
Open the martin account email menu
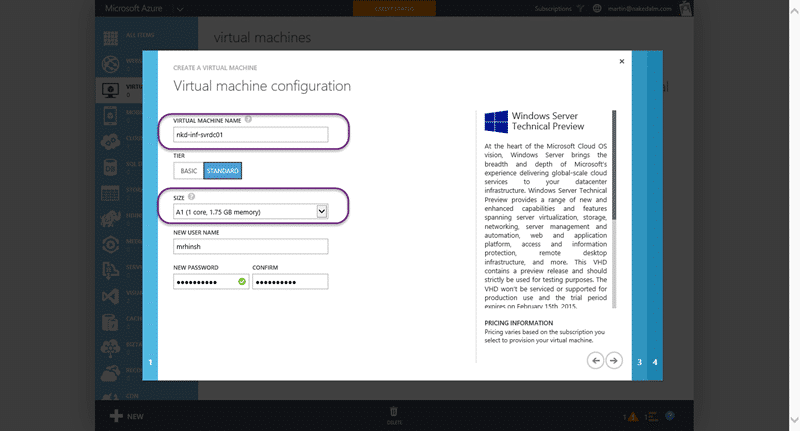click(x=640, y=9)
